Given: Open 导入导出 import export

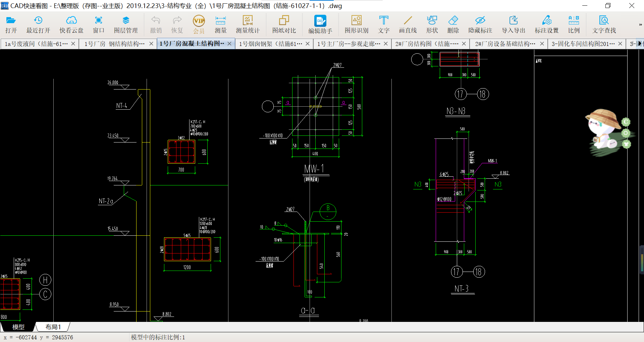Looking at the screenshot, I should [x=514, y=24].
